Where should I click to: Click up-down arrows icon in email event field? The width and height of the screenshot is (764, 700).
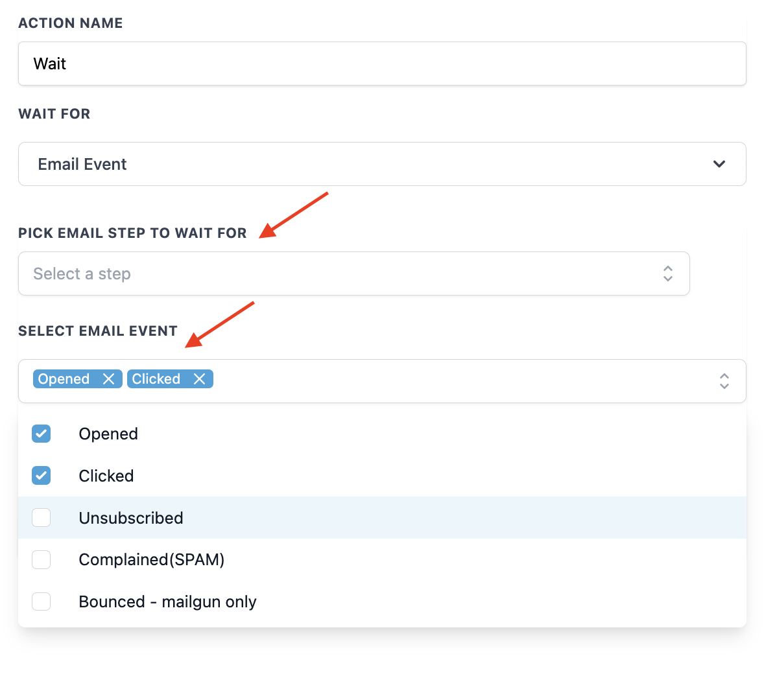coord(724,381)
